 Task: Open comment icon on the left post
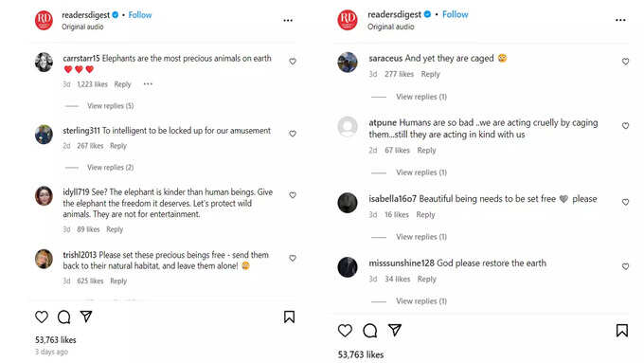63,317
